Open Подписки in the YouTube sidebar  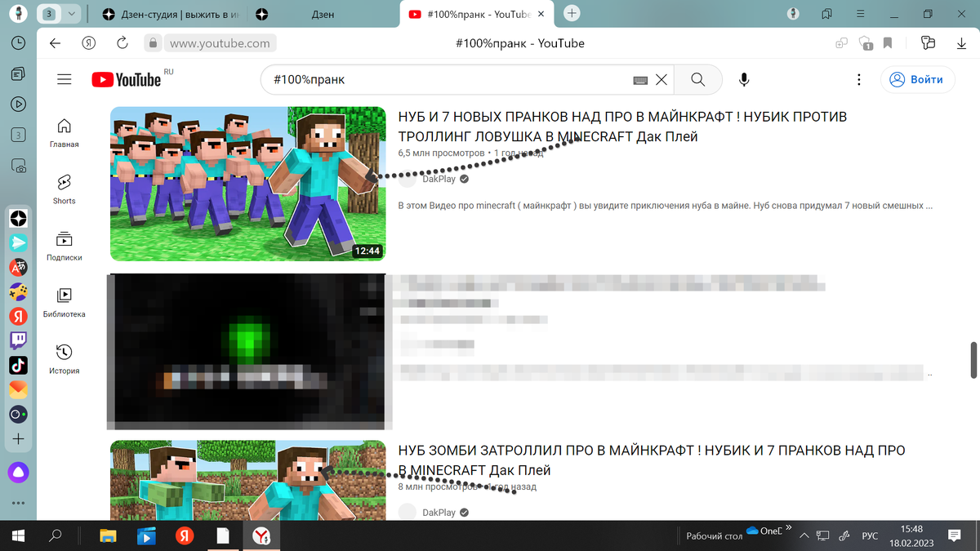pyautogui.click(x=63, y=245)
